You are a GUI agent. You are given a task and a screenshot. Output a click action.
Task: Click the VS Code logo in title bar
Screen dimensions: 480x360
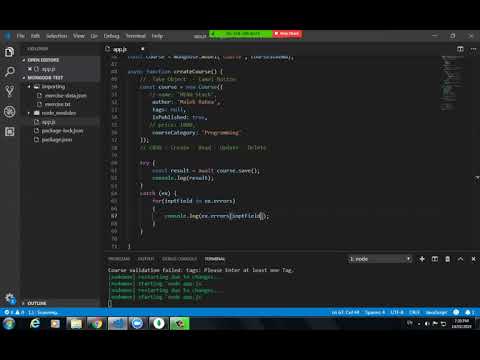[8, 36]
